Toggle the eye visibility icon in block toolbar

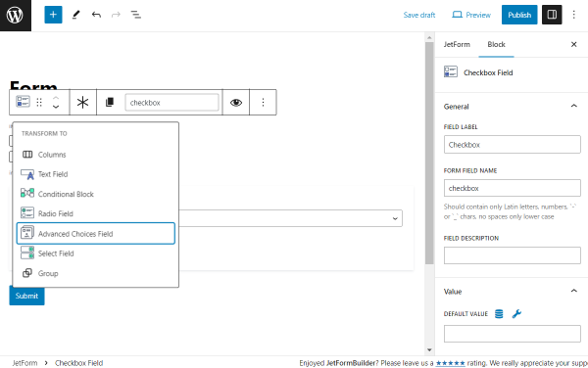[236, 102]
